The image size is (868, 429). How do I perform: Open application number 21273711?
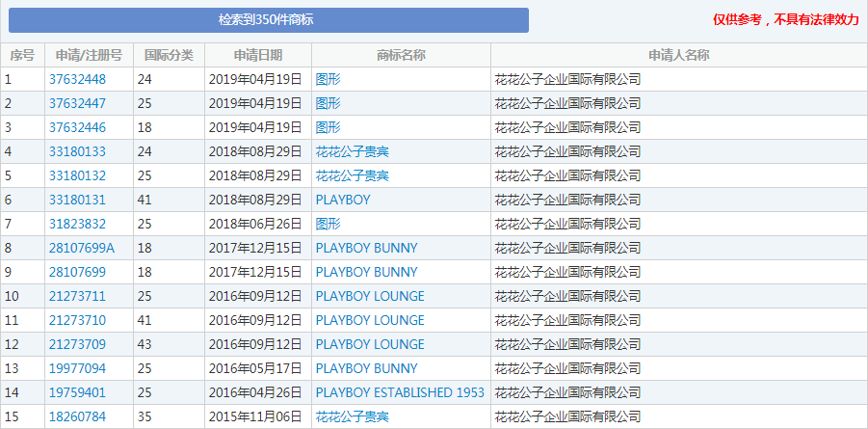(x=77, y=297)
